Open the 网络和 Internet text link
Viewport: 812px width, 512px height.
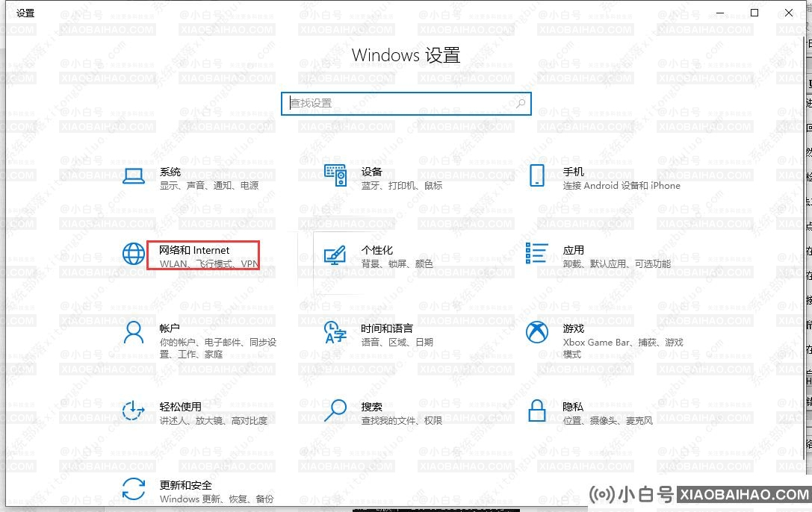click(x=194, y=250)
